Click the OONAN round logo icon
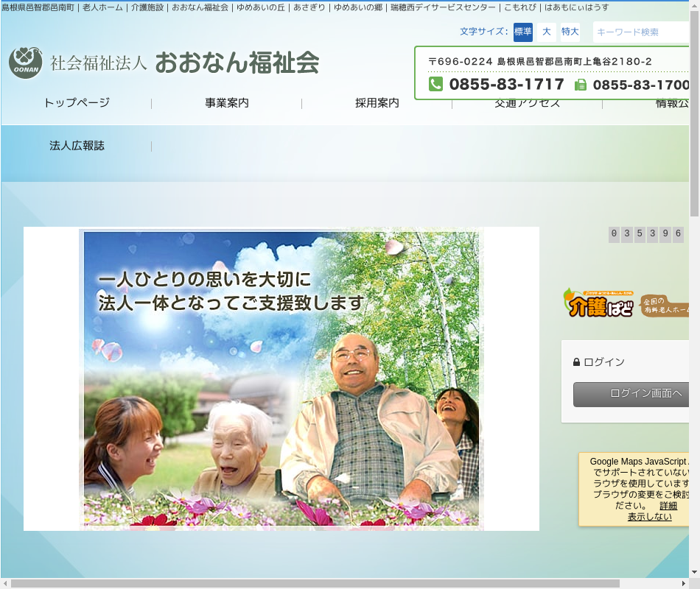700x589 pixels. 27,63
